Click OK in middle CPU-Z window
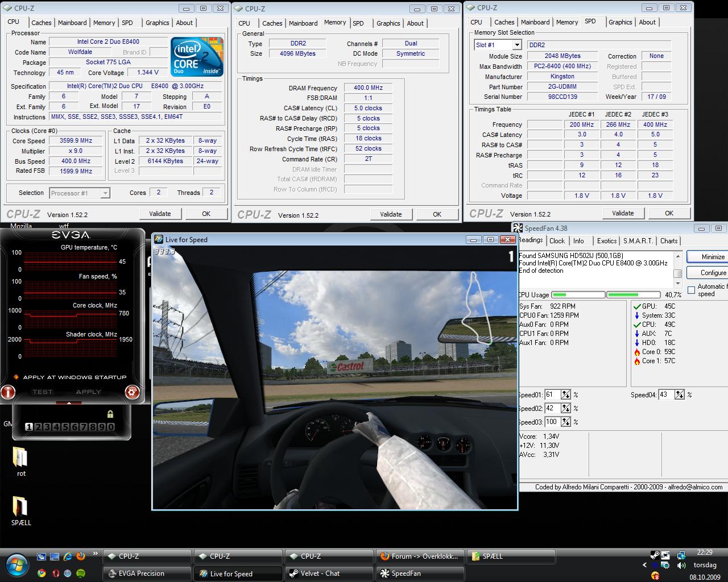The height and width of the screenshot is (582, 728). click(437, 214)
